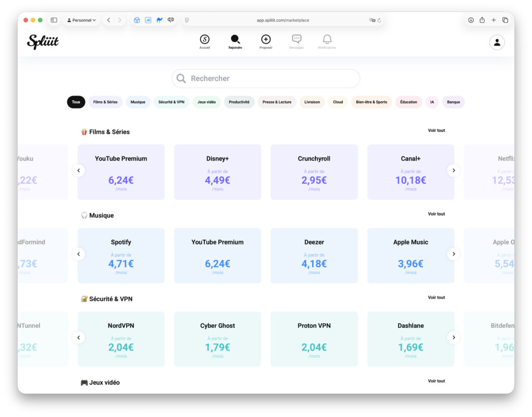Open the Dashlane card
This screenshot has width=532, height=417.
pyautogui.click(x=410, y=339)
